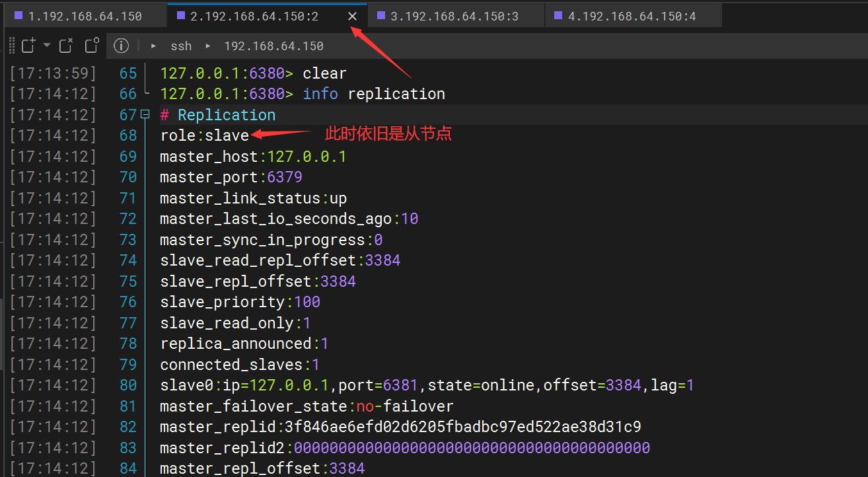Click line number 66 in the gutter
Viewport: 868px width, 477px height.
tap(128, 94)
